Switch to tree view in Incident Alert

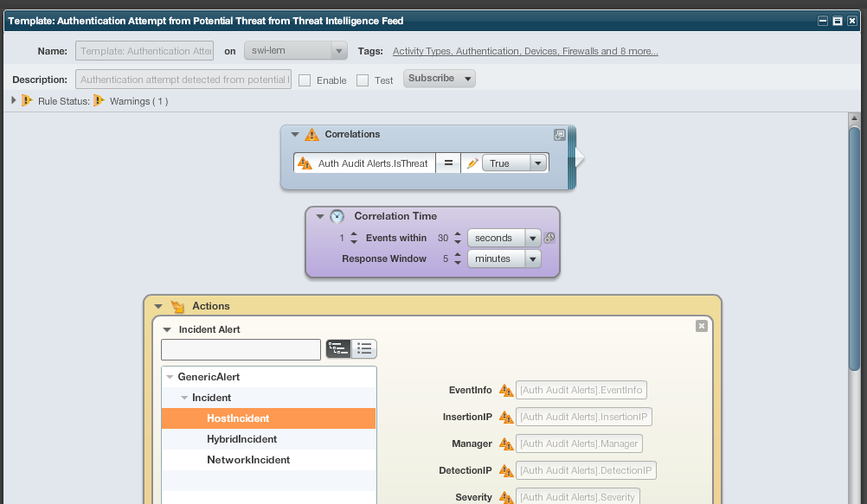[338, 348]
